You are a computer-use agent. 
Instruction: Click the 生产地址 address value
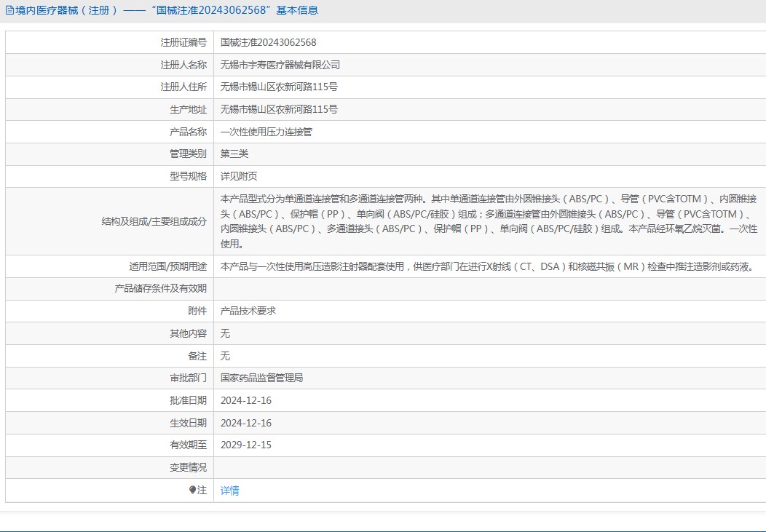coord(279,110)
